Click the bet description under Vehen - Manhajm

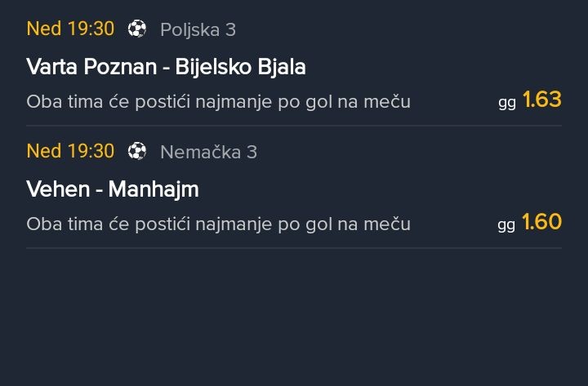218,224
